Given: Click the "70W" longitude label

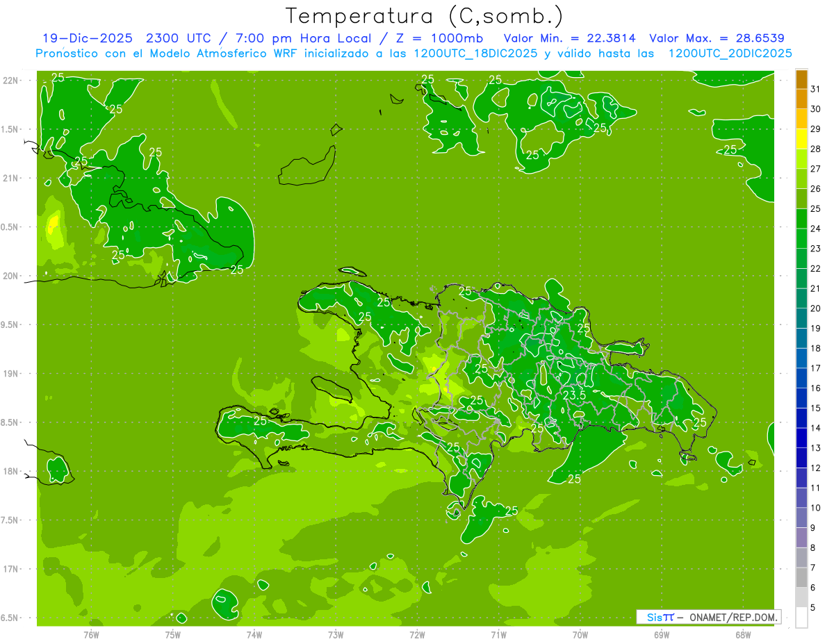Looking at the screenshot, I should point(580,634).
